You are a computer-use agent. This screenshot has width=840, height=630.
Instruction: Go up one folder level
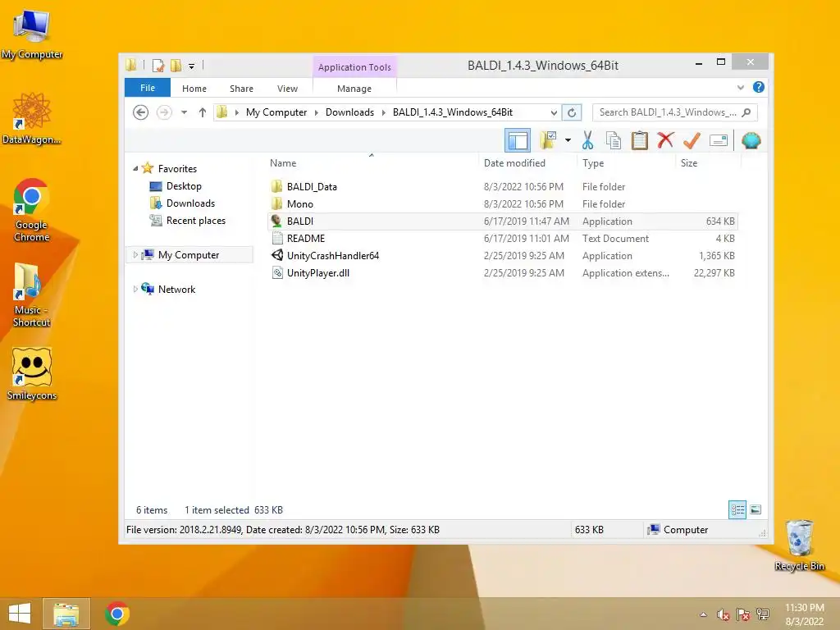point(202,112)
